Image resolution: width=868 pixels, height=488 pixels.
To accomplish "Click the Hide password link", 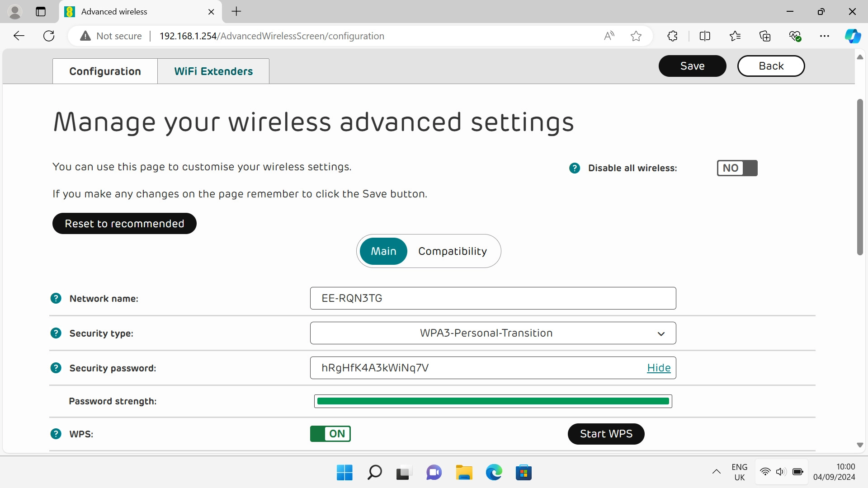I will click(658, 368).
